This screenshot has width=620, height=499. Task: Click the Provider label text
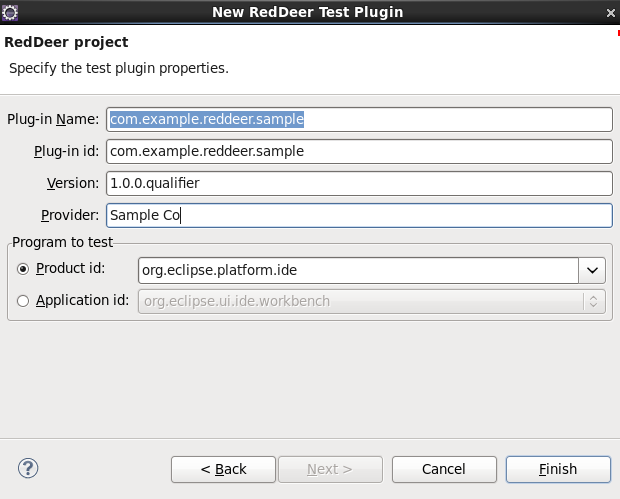70,215
